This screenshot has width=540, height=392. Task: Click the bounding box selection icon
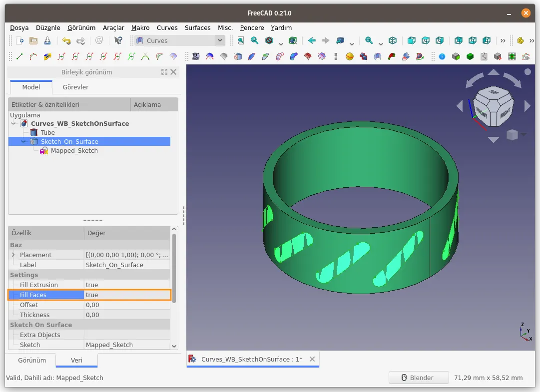tap(293, 40)
